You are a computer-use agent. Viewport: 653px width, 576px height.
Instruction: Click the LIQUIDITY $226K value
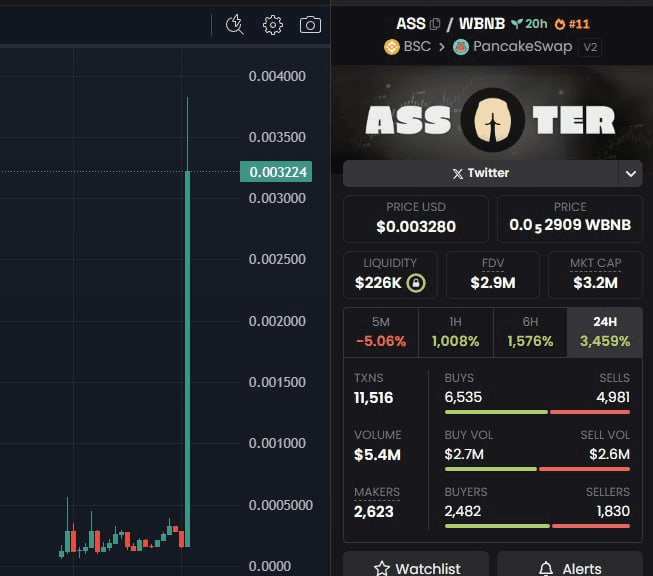[x=378, y=283]
